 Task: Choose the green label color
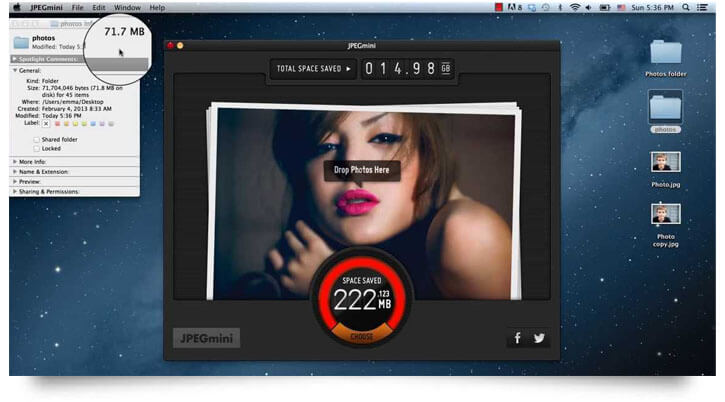pyautogui.click(x=84, y=124)
